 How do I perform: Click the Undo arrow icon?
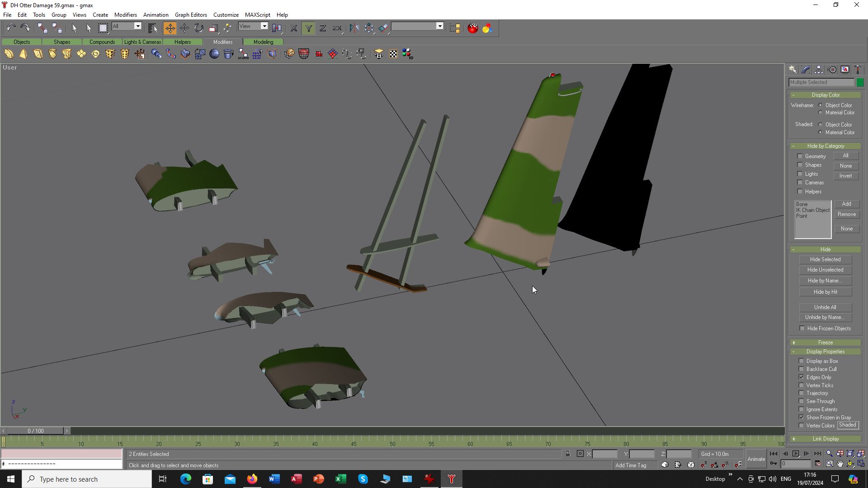point(11,28)
